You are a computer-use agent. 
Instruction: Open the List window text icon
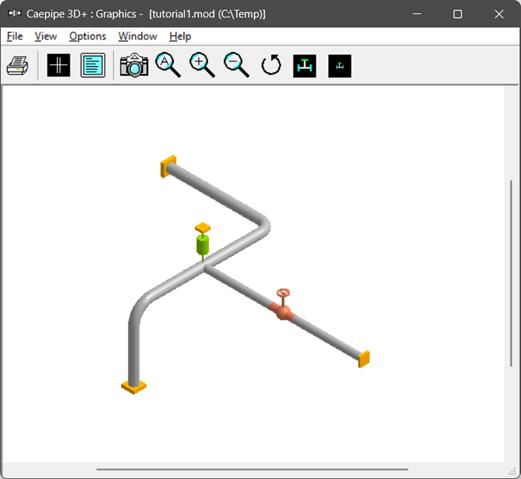(93, 65)
